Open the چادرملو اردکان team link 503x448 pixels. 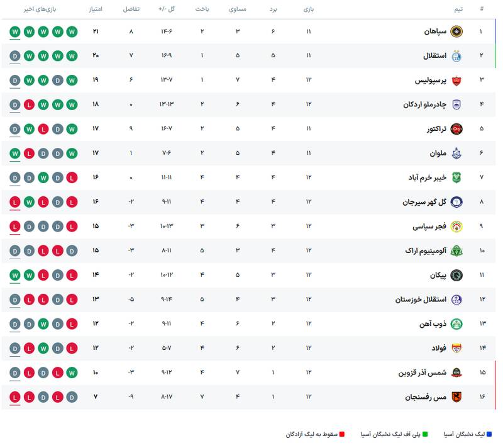click(x=424, y=104)
